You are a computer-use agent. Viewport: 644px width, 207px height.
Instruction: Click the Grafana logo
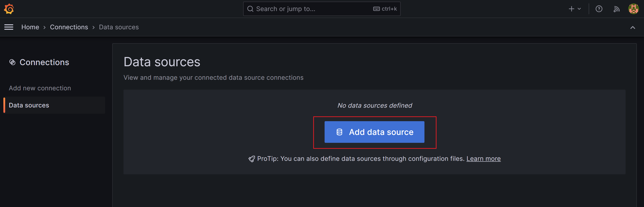pyautogui.click(x=9, y=9)
